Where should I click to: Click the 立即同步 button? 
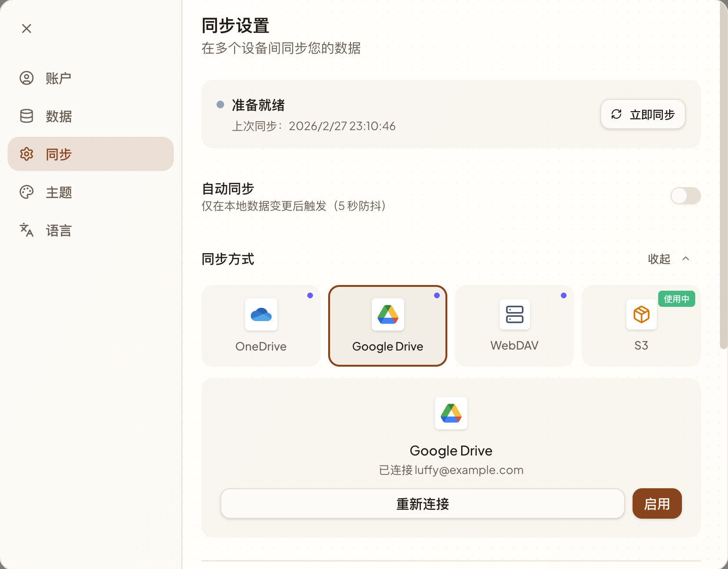pyautogui.click(x=643, y=114)
